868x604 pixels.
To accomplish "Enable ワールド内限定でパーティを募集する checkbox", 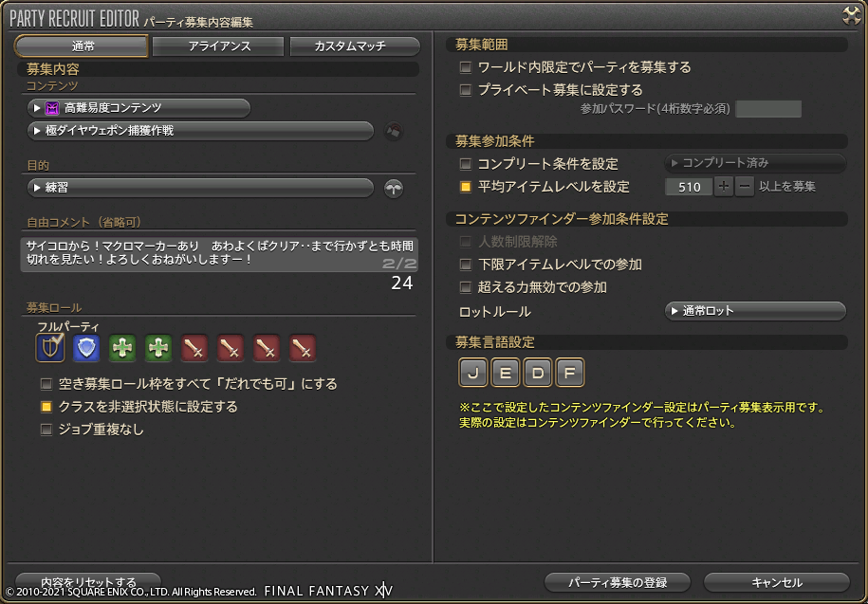I will coord(466,67).
